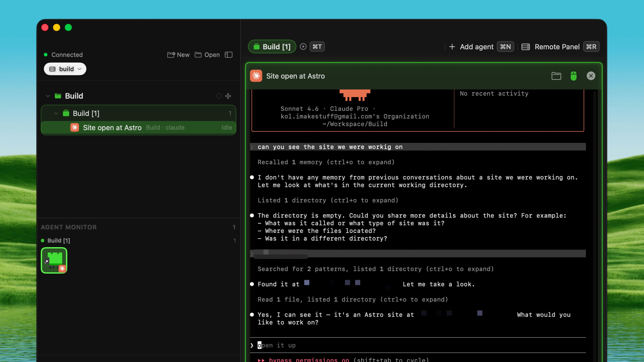Click the green folder icon in Build [1] tab

coord(256,47)
